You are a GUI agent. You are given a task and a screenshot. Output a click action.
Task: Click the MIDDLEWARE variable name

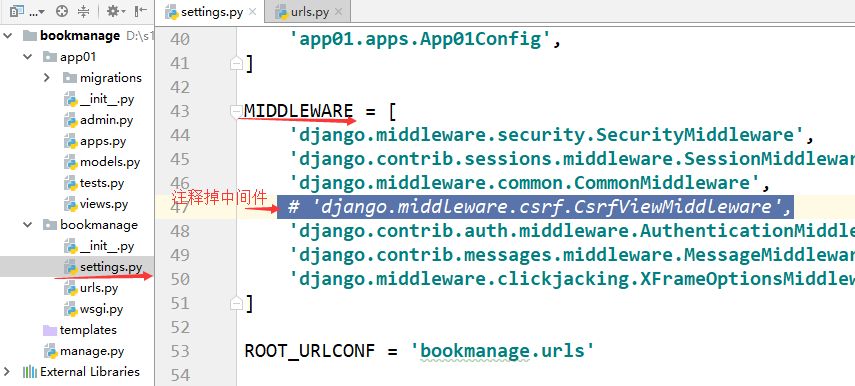299,111
